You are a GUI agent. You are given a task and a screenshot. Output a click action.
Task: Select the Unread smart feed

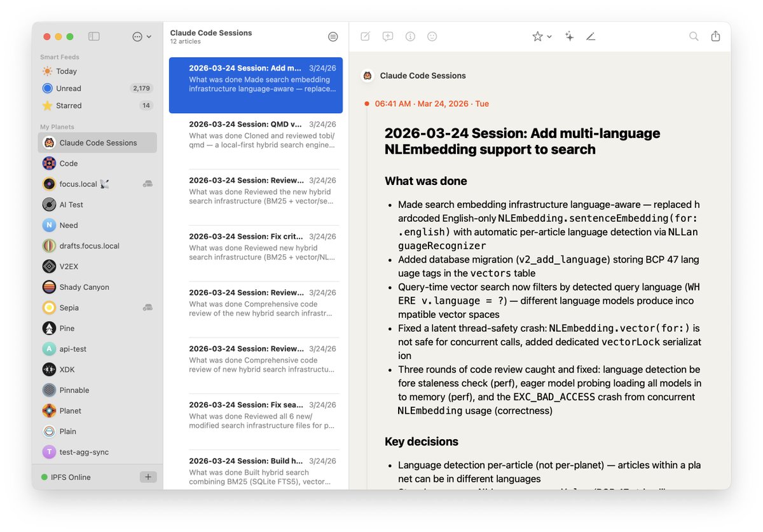pyautogui.click(x=69, y=88)
